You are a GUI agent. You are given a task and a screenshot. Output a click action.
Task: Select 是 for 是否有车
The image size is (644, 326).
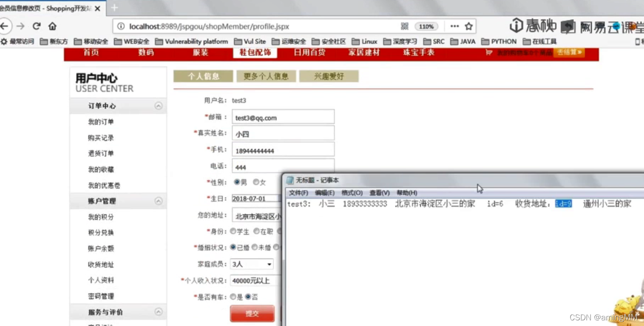[x=233, y=296]
